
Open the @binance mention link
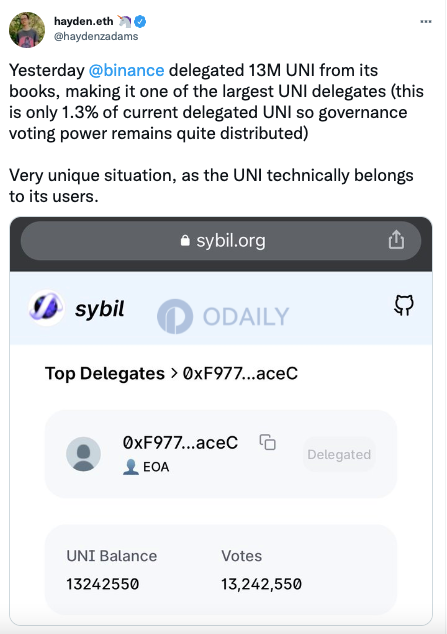(x=127, y=70)
